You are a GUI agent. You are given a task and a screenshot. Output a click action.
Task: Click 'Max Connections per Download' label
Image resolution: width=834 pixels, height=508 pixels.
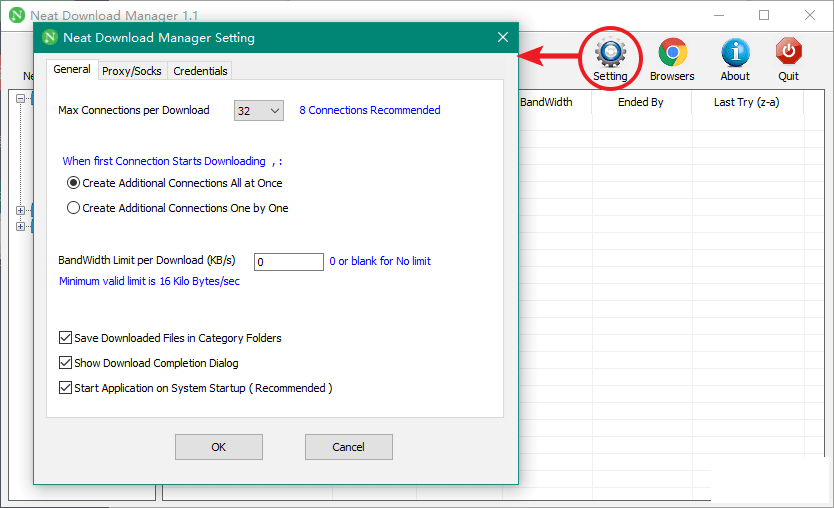[134, 110]
